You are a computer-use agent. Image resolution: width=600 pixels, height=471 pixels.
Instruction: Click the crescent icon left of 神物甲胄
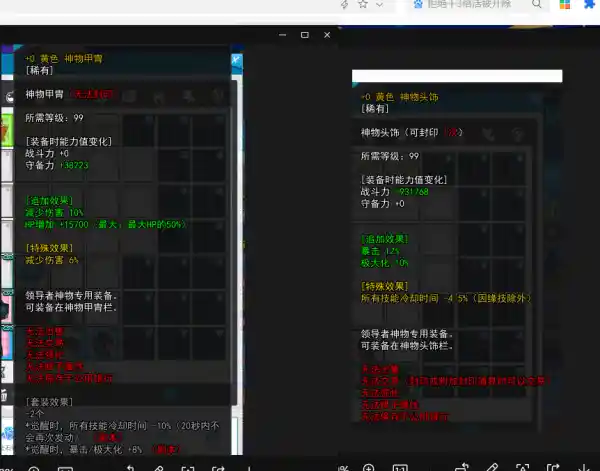pos(9,97)
